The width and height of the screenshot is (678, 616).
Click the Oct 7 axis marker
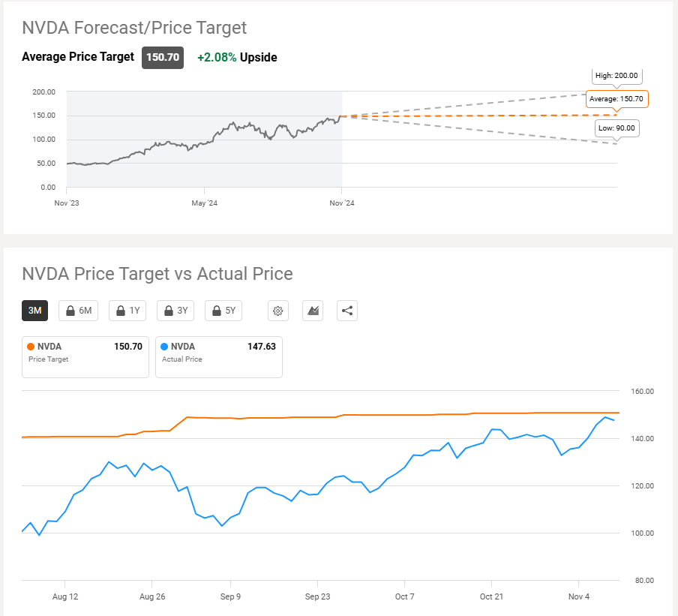click(405, 596)
